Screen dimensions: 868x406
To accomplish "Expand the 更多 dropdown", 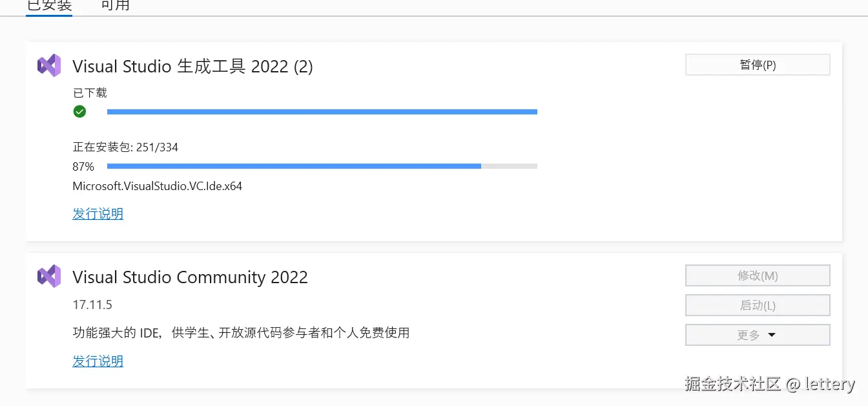I will click(x=757, y=335).
